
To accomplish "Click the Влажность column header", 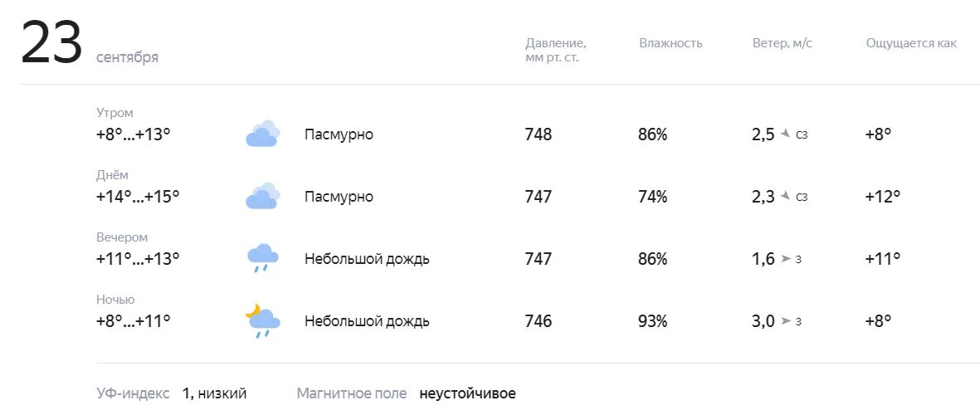I will pyautogui.click(x=670, y=43).
